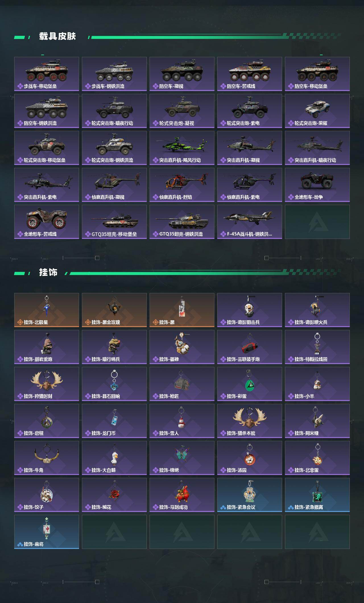The height and width of the screenshot is (603, 364).
Task: Choose the 挂饰-黑金玫瑰 charm
Action: point(114,310)
